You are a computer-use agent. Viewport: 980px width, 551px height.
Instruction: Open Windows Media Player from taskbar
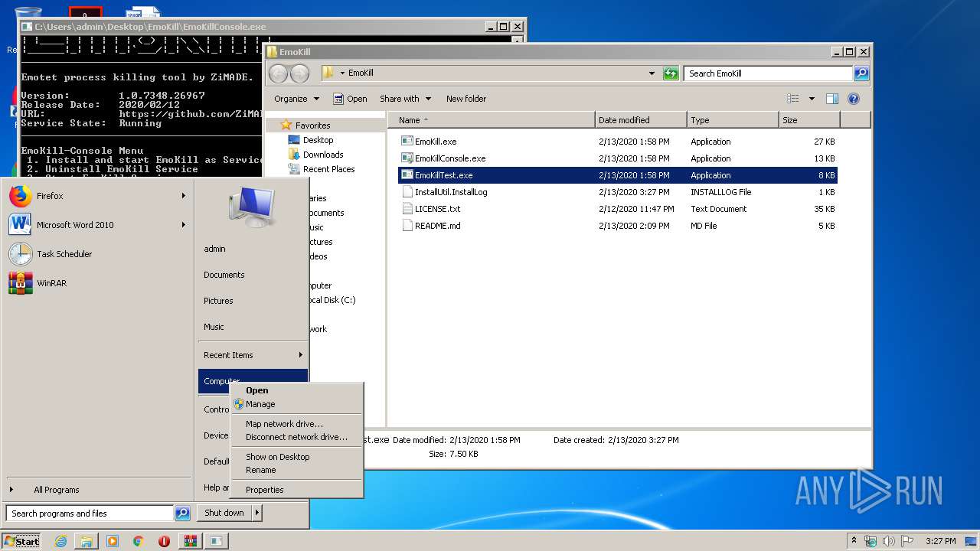(113, 541)
